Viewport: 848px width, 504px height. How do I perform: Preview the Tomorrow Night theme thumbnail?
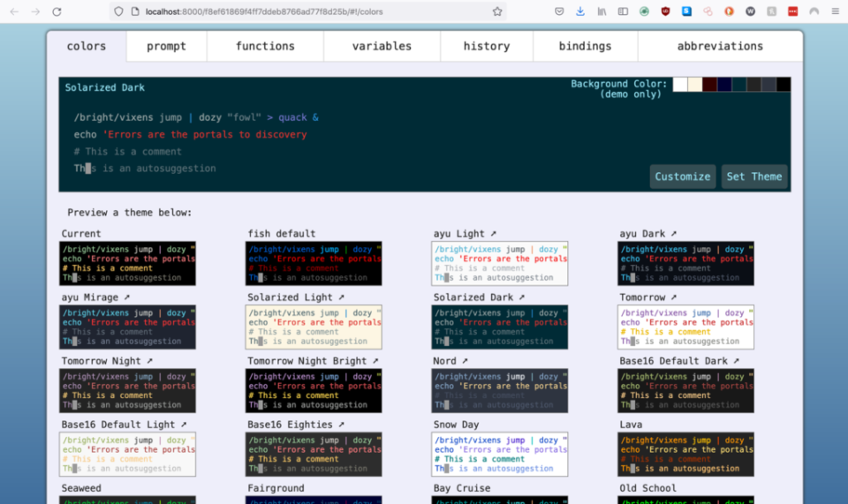pyautogui.click(x=127, y=391)
